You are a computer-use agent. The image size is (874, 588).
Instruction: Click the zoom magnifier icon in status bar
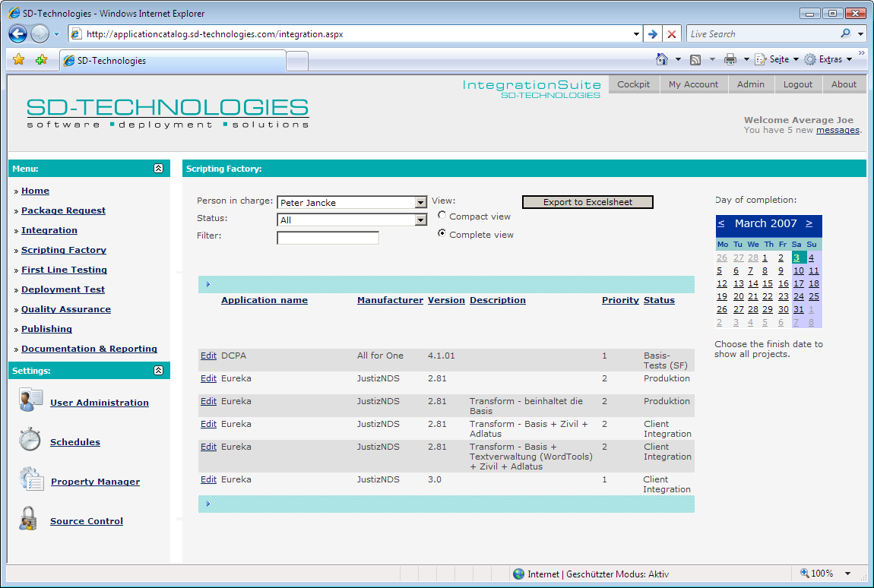tap(804, 573)
